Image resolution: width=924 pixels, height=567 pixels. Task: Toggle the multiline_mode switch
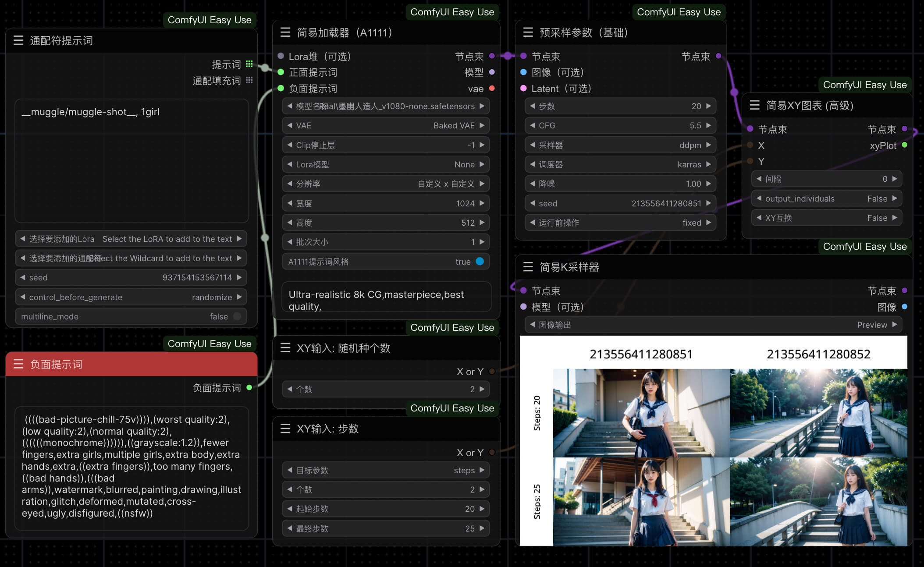237,316
